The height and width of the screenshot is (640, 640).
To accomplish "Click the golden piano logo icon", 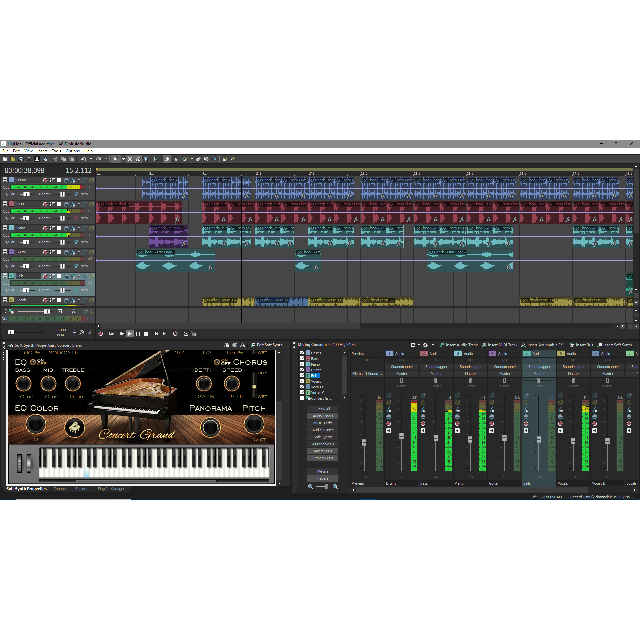I will tap(73, 426).
